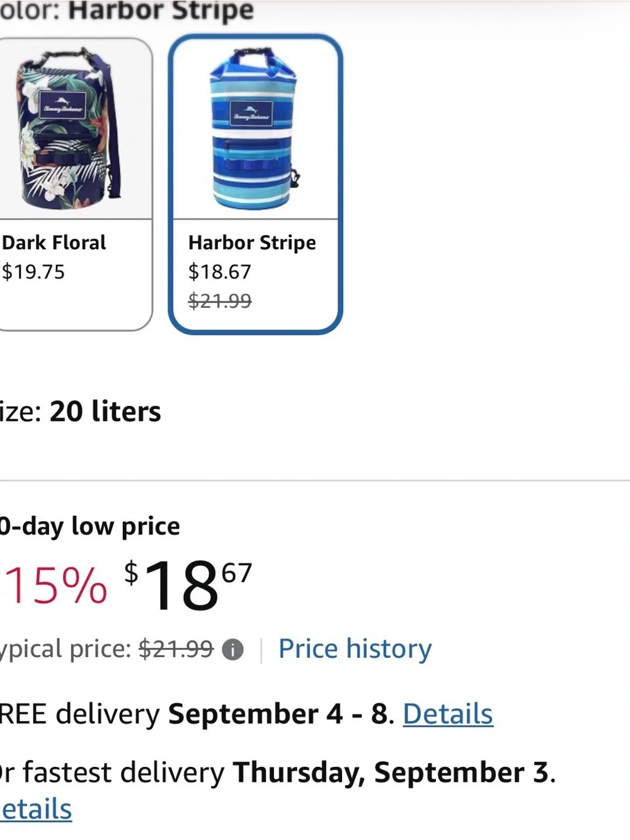Click the struck-through $21.99 typical price
Screen dimensions: 630x840
(x=176, y=648)
